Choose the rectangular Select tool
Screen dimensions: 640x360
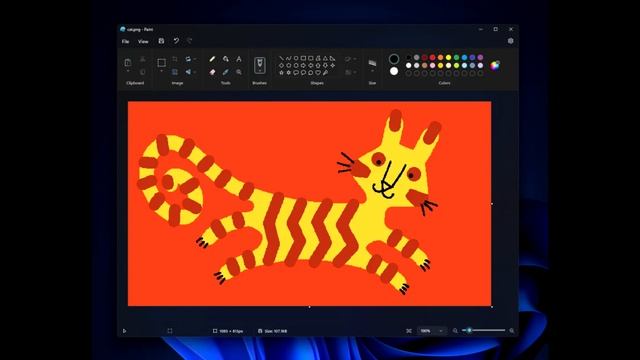162,62
